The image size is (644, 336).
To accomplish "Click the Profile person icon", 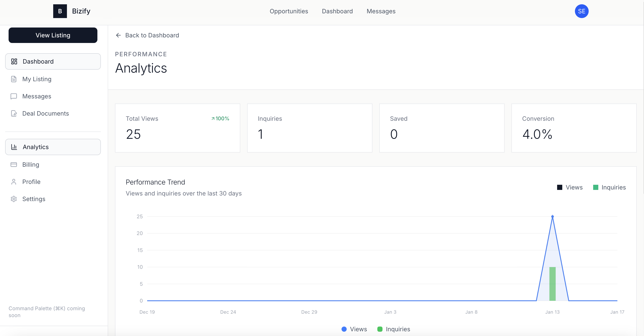I will tap(14, 182).
